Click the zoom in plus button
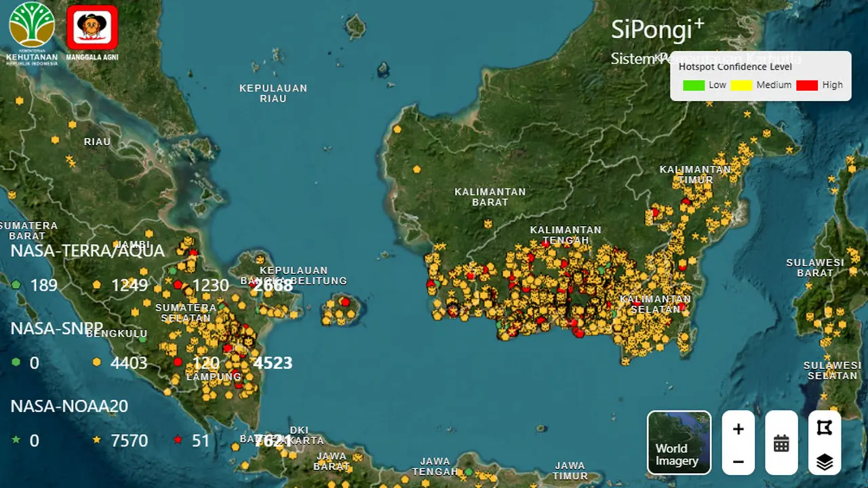 coord(738,429)
